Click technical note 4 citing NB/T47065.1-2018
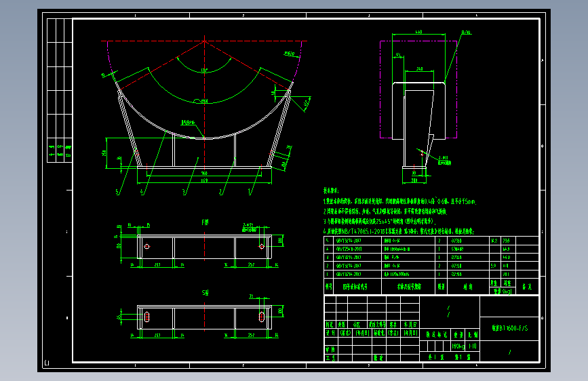This screenshot has width=588, height=381. [399, 231]
